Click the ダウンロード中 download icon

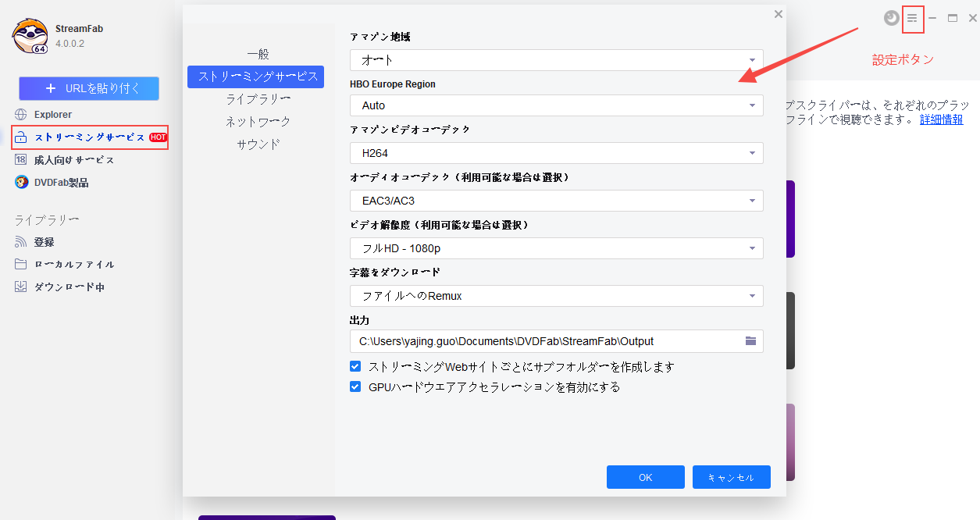(x=20, y=287)
